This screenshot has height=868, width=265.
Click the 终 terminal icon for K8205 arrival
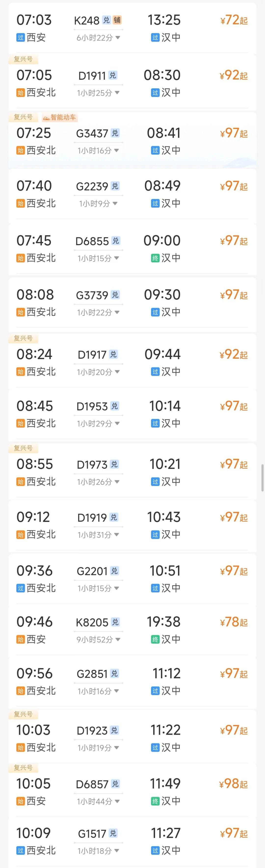[x=155, y=640]
